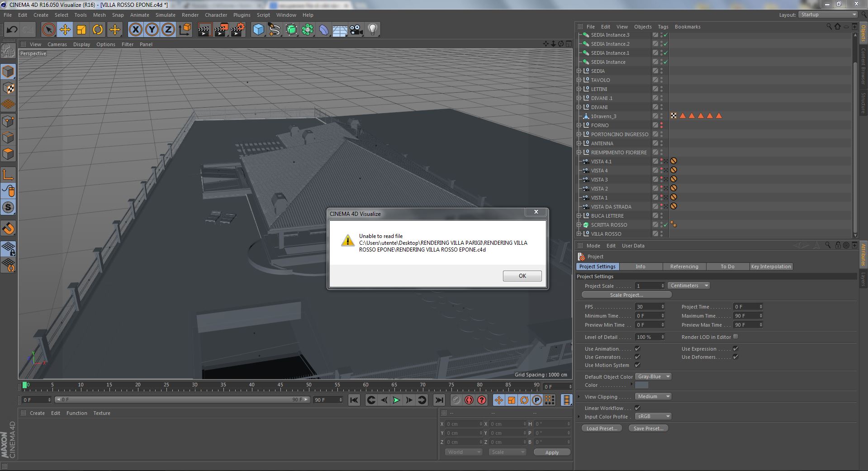Open the World coordinate dropdown

pos(464,452)
